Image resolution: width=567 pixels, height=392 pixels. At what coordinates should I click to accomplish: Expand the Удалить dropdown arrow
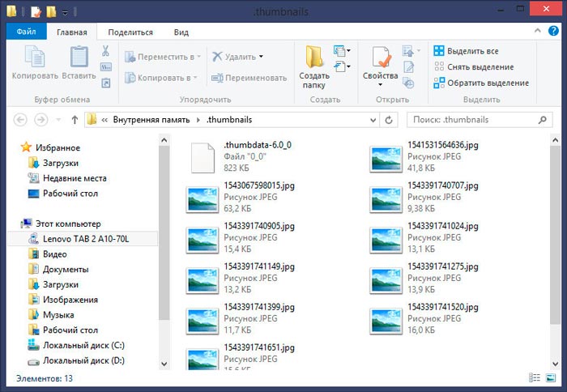[x=262, y=57]
